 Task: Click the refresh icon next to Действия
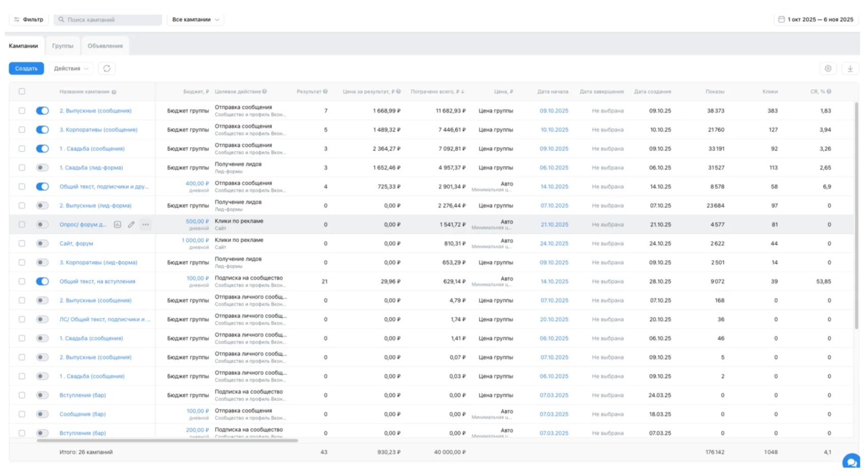pyautogui.click(x=107, y=68)
